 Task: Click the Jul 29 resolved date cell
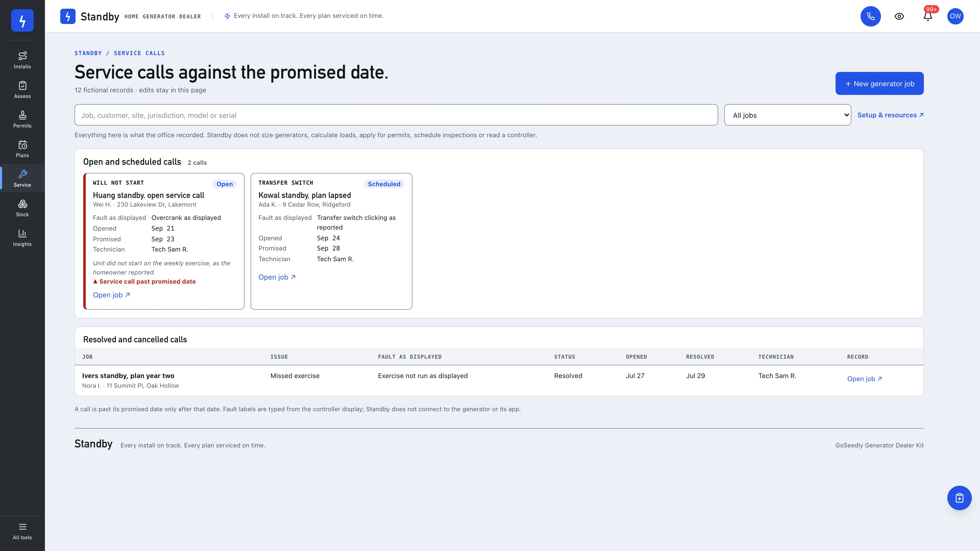(695, 376)
